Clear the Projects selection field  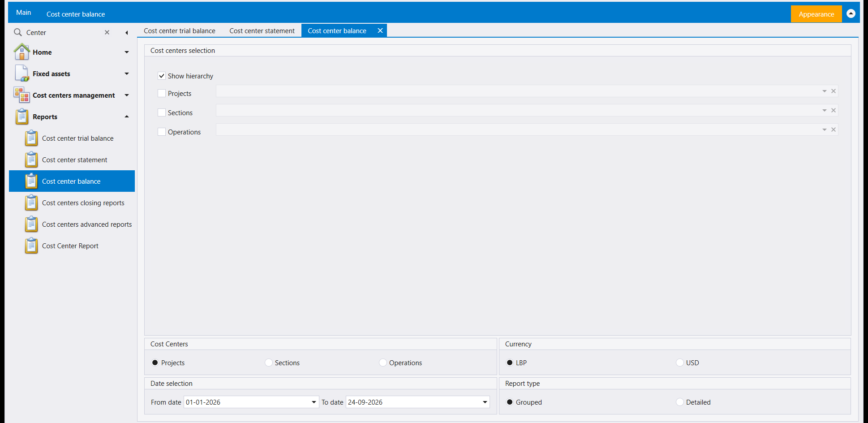click(x=834, y=91)
